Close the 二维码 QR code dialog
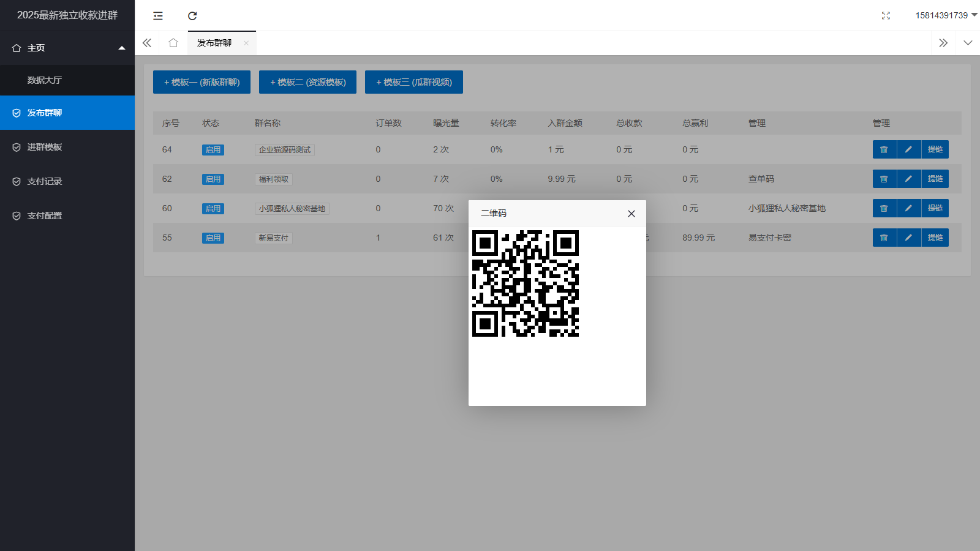 [631, 214]
